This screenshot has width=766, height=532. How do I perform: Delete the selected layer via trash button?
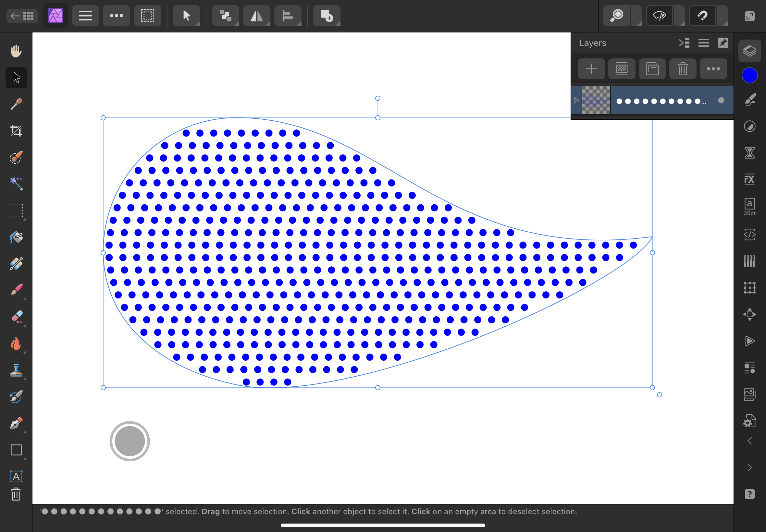point(683,69)
